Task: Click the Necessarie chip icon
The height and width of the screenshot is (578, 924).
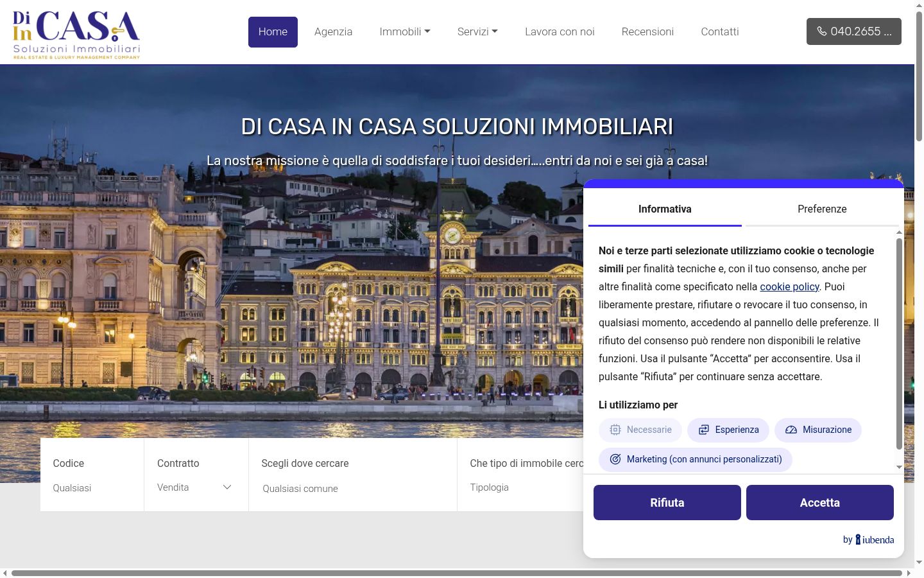Action: (615, 430)
